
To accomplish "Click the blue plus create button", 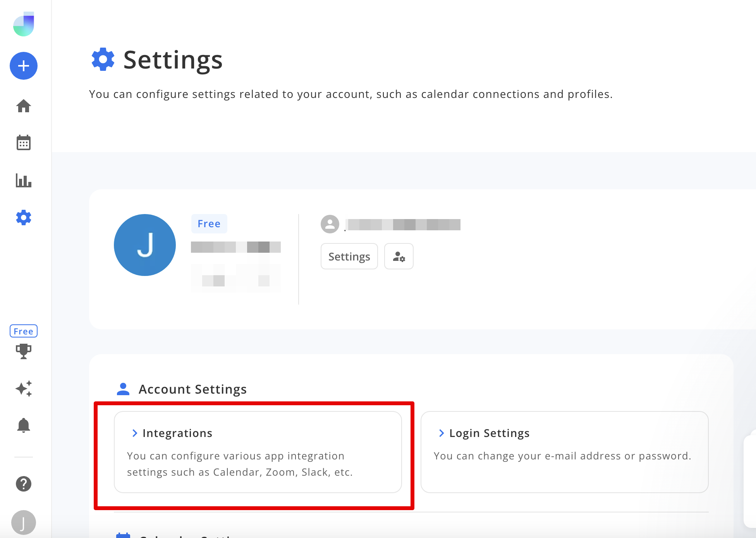I will coord(24,66).
